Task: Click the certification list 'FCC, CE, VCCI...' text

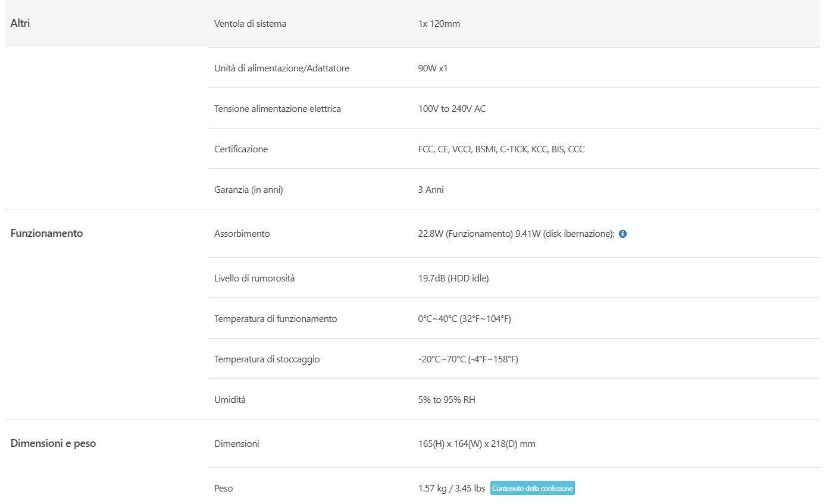Action: pyautogui.click(x=501, y=149)
